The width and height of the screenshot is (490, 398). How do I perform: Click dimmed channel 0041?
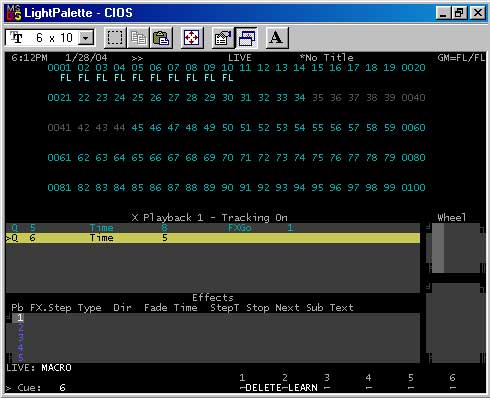[x=59, y=128]
